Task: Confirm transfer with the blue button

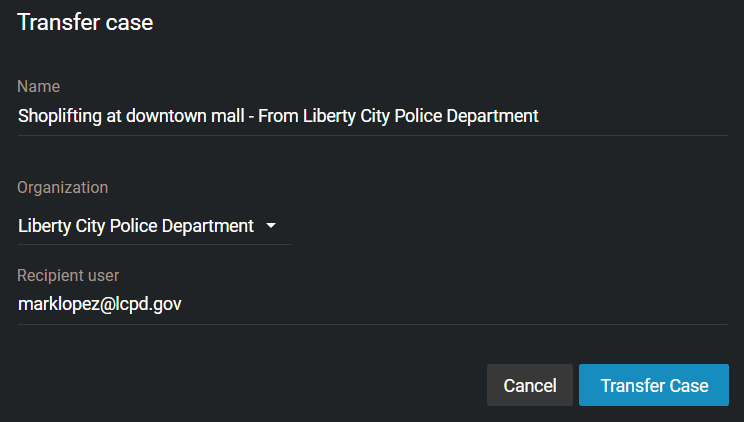Action: pos(654,385)
